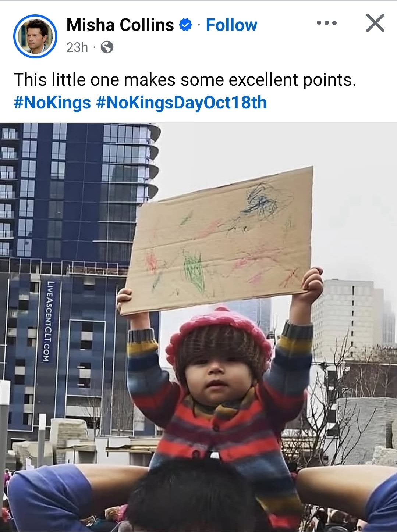Open the #NoKingsDayOct18th hashtag

[x=181, y=103]
